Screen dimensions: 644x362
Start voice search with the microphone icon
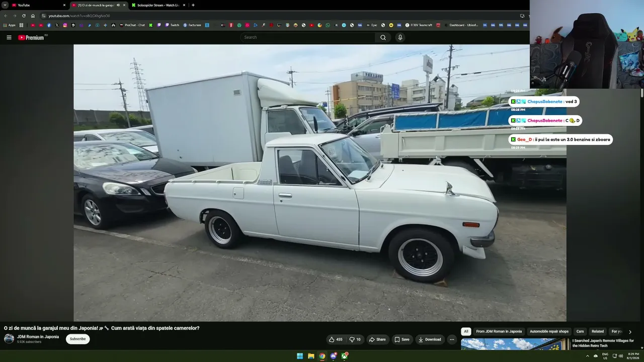(x=400, y=37)
